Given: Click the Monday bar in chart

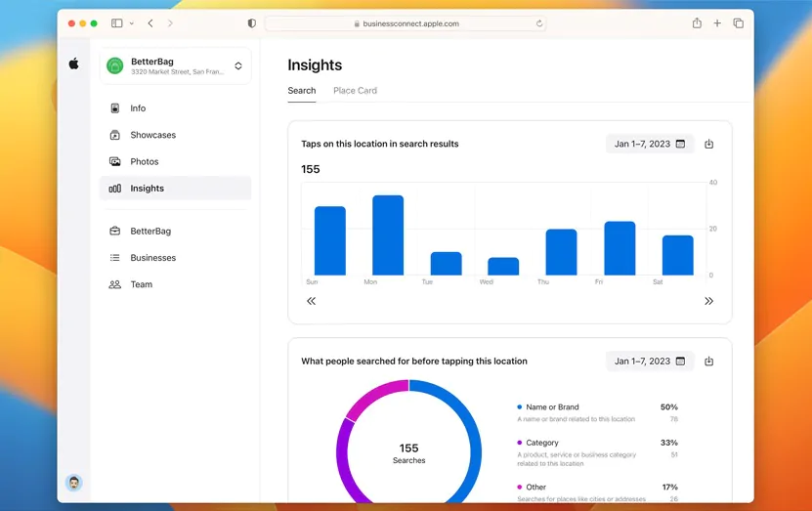Looking at the screenshot, I should pos(388,235).
